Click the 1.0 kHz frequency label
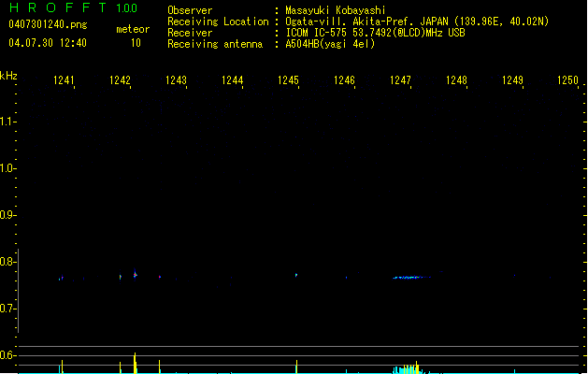 (7, 168)
